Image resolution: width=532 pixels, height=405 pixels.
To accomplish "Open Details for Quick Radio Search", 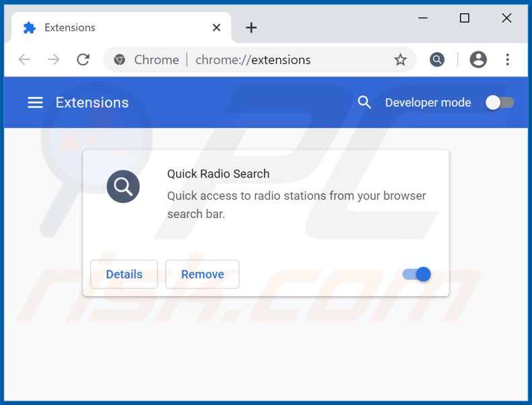I will (124, 274).
